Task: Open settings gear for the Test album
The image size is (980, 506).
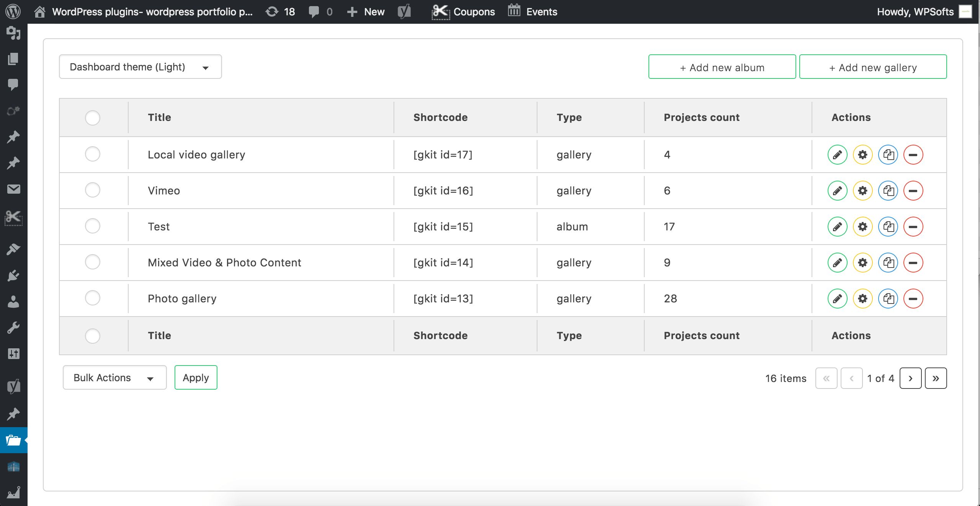Action: pyautogui.click(x=862, y=226)
